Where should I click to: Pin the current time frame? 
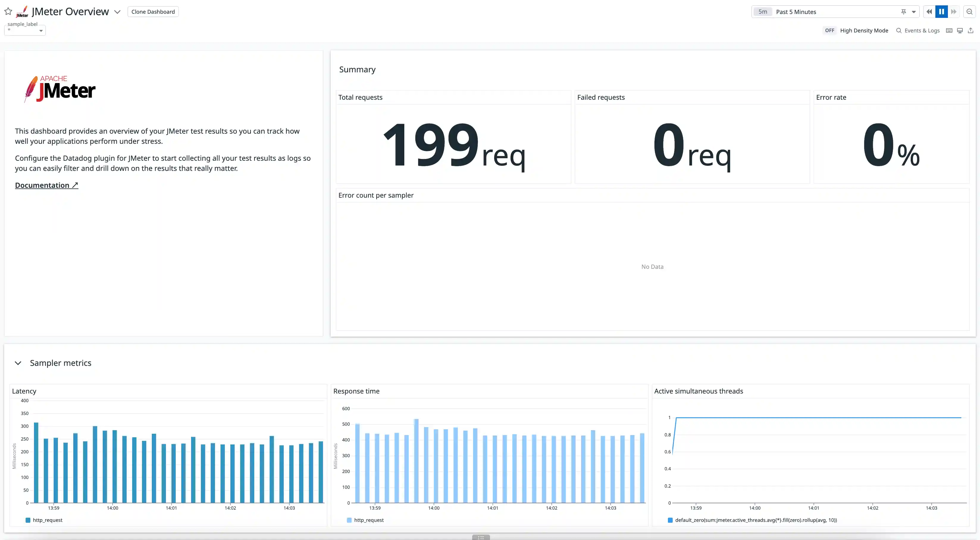(x=904, y=11)
